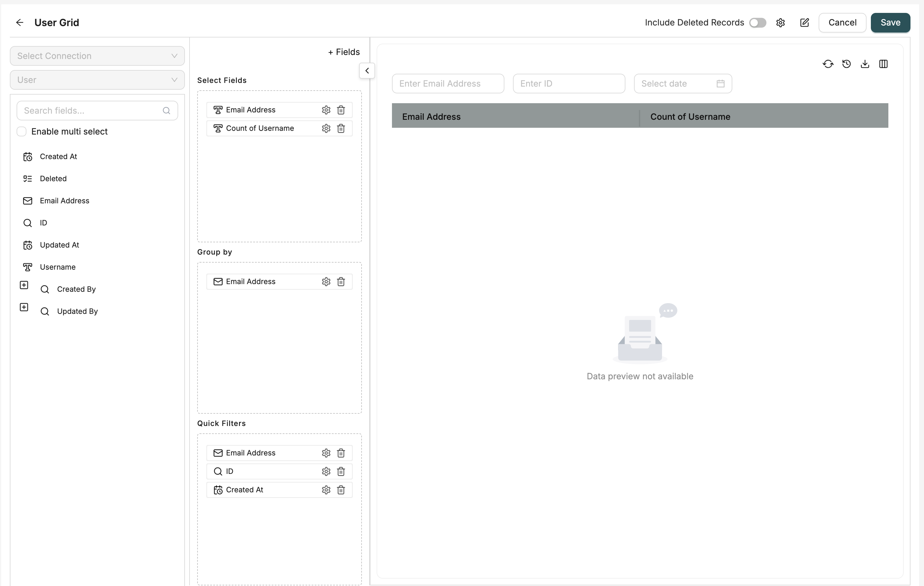Remove Email Address from Group by
Viewport: 924px width, 586px height.
[341, 281]
